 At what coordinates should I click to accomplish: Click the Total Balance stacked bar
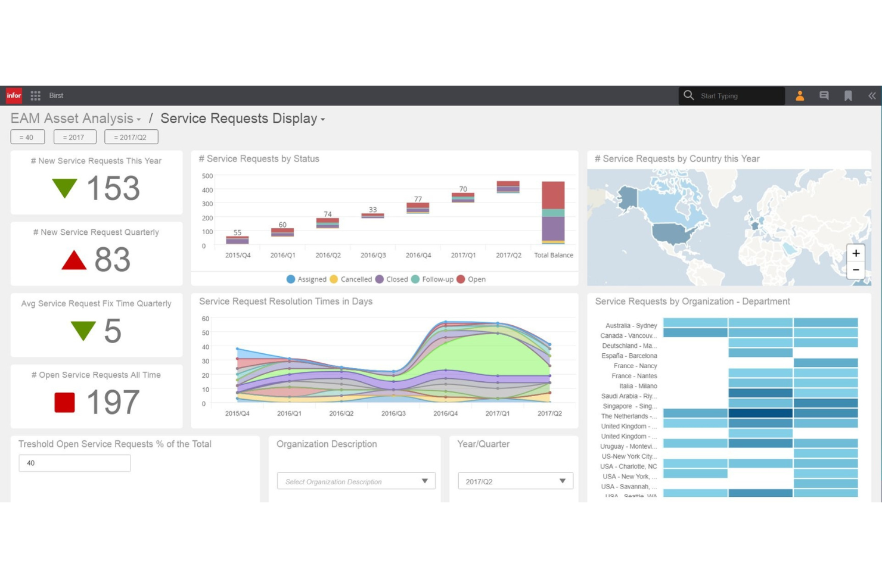[x=553, y=213]
